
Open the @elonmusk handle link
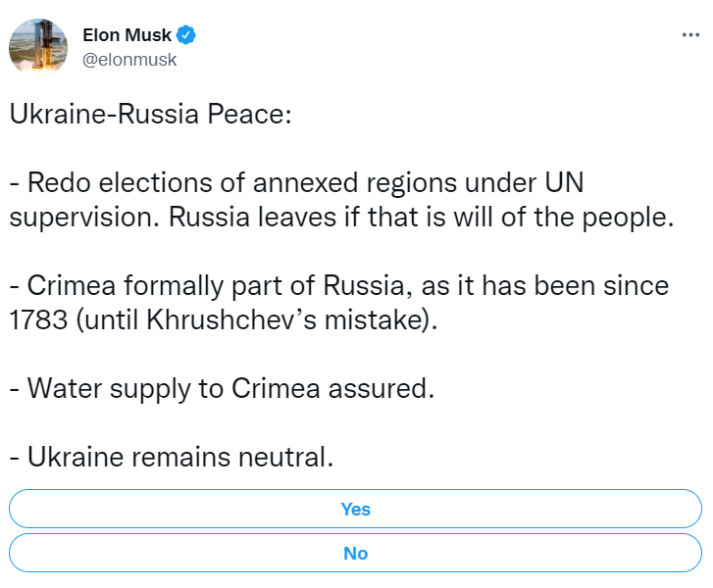(129, 60)
